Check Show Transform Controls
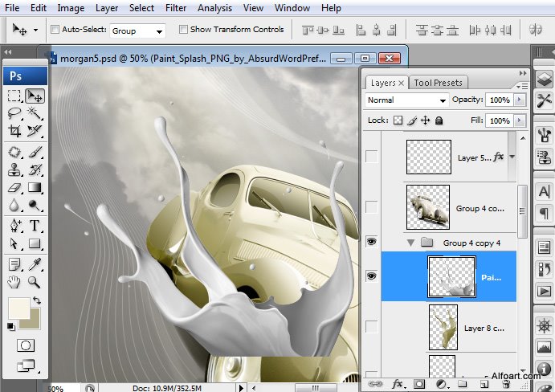 [x=183, y=30]
